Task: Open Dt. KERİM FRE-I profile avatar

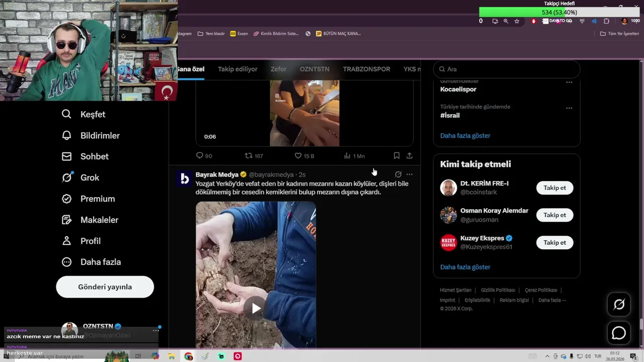Action: pyautogui.click(x=448, y=188)
